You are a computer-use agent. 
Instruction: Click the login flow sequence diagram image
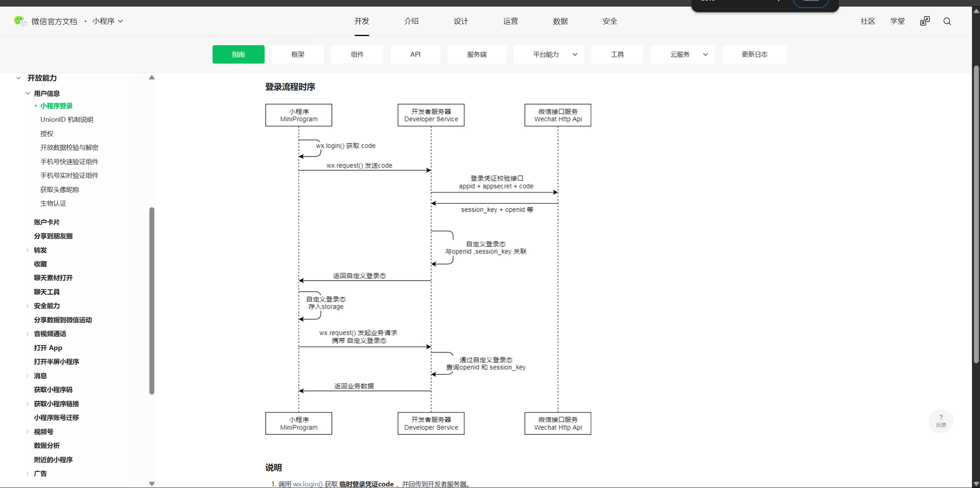click(x=428, y=269)
